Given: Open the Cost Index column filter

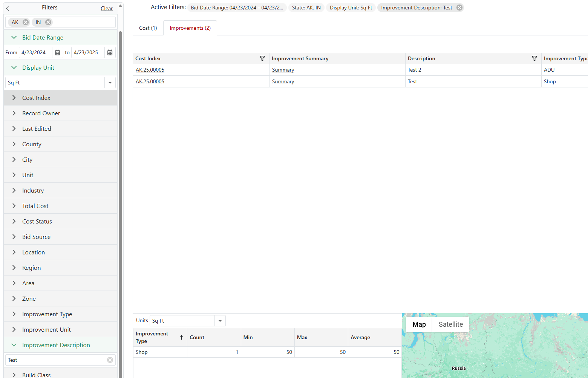Looking at the screenshot, I should (262, 58).
